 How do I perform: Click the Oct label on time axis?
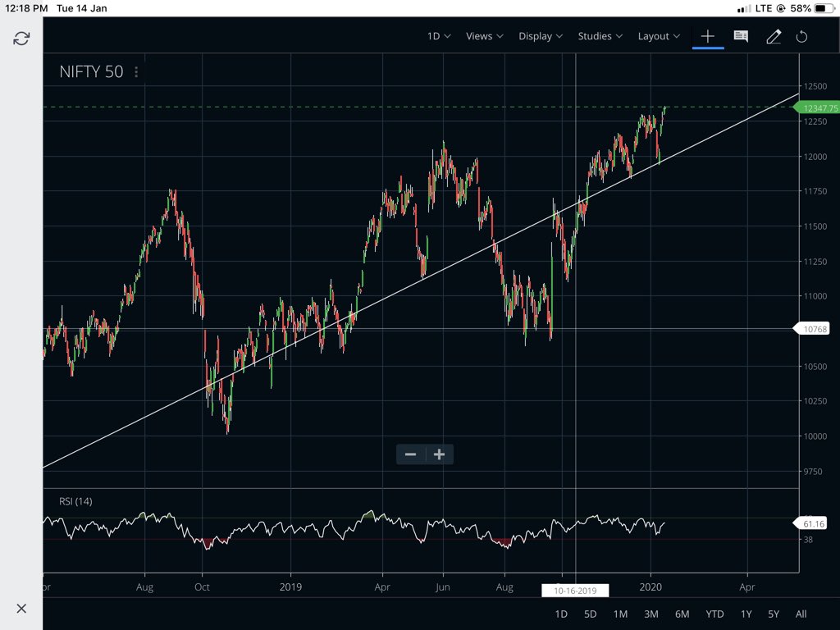point(202,587)
